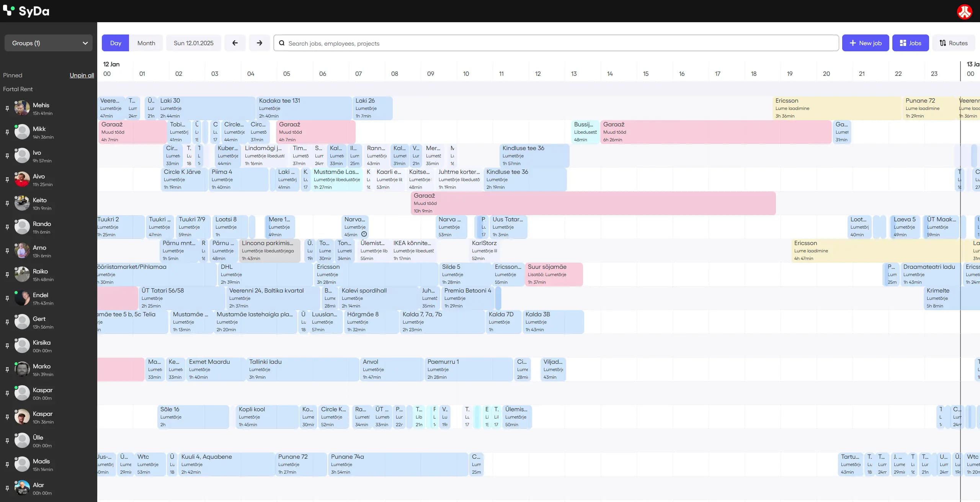The image size is (980, 502).
Task: Click the 12 hour timeline marker
Action: click(538, 74)
